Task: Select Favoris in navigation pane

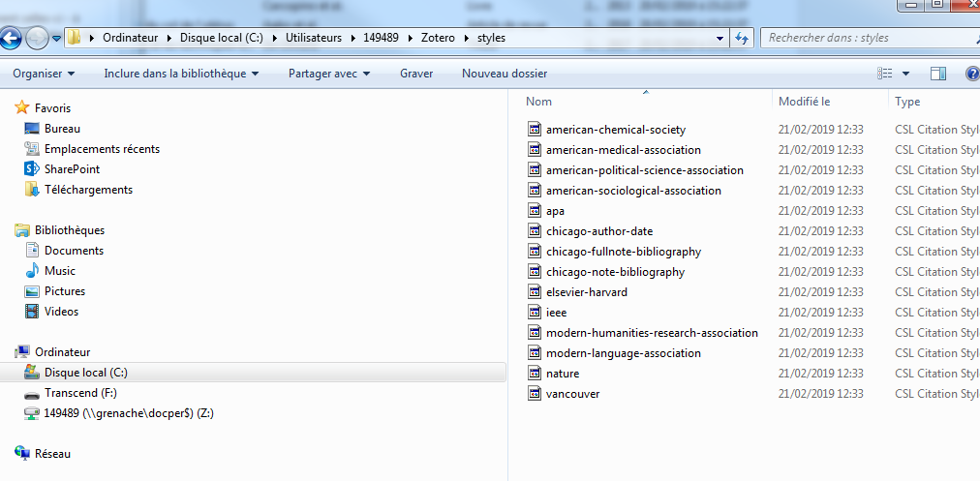Action: [x=52, y=108]
